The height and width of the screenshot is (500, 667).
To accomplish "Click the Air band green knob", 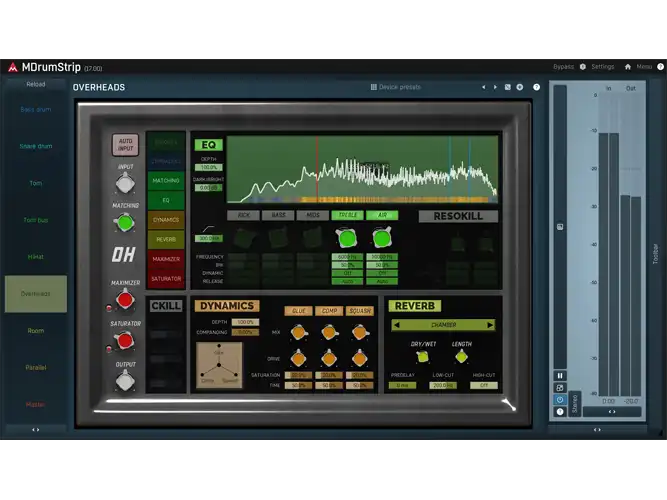I will point(382,238).
